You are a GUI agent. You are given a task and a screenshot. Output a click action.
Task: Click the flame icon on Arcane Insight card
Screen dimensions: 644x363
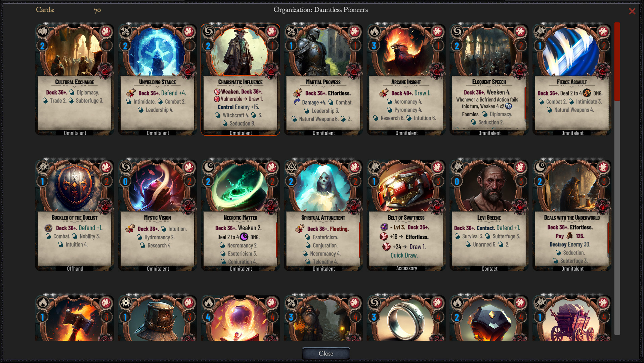coord(374,31)
